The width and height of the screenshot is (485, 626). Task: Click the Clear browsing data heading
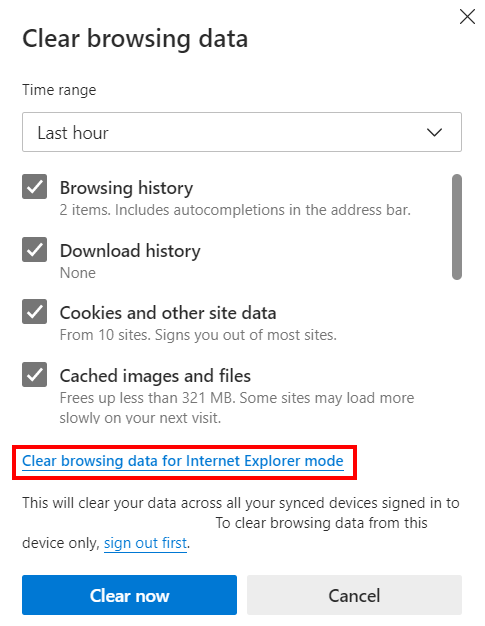tap(135, 39)
